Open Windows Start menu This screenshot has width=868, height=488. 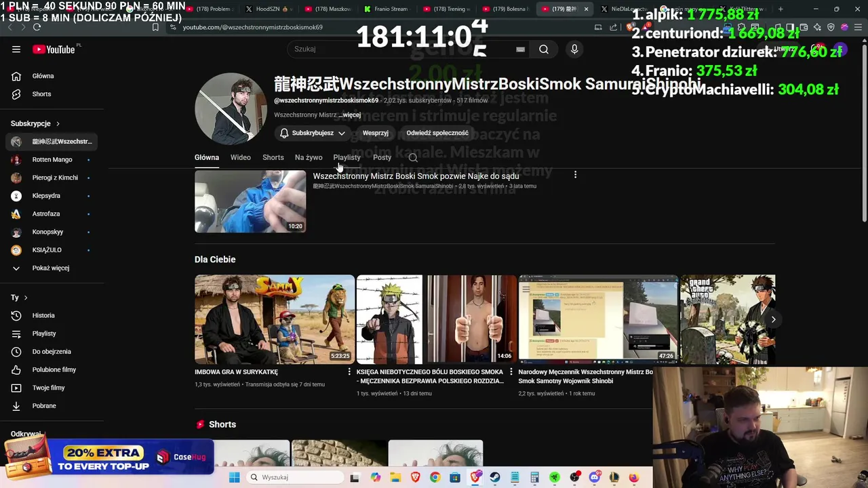point(235,477)
